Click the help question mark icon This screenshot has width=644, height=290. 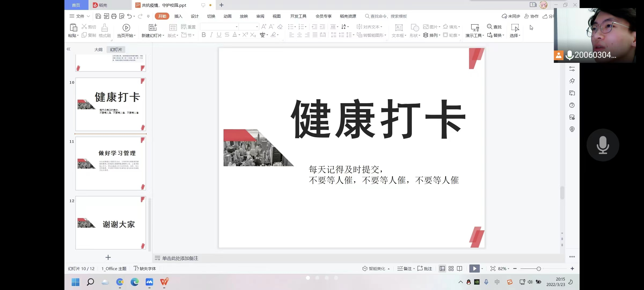572,105
